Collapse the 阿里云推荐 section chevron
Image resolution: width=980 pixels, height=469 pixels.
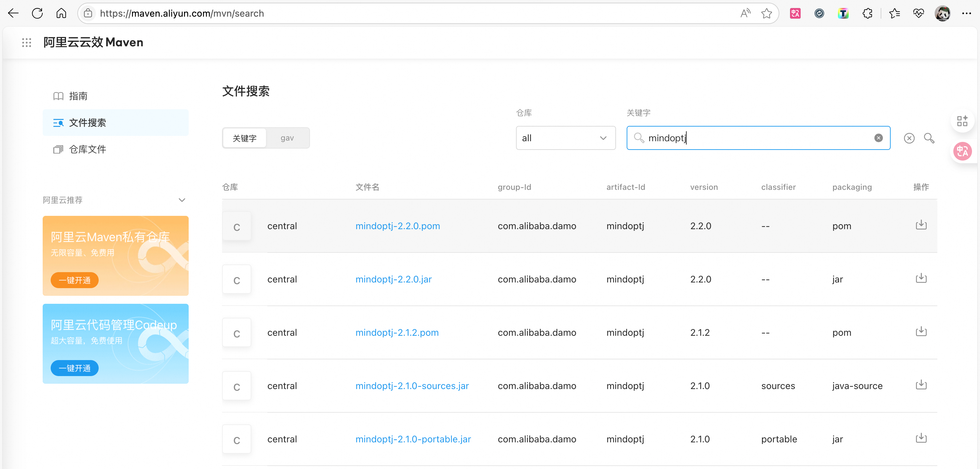click(x=182, y=200)
